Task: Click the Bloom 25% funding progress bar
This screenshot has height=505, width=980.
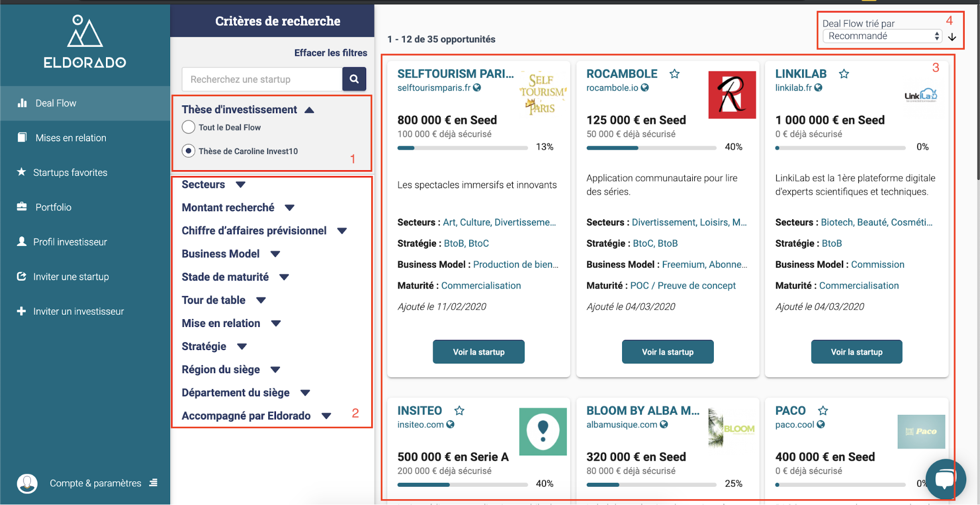Action: (652, 484)
